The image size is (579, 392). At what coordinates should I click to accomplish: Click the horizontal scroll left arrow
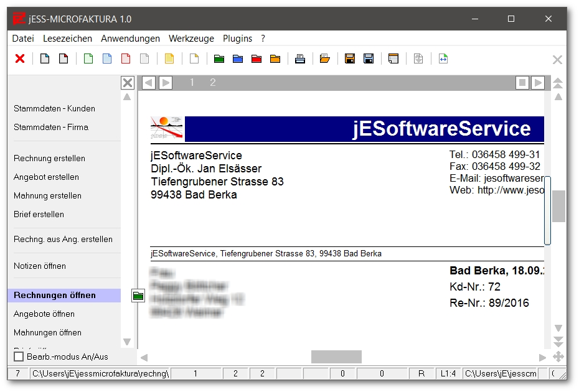pyautogui.click(x=144, y=357)
